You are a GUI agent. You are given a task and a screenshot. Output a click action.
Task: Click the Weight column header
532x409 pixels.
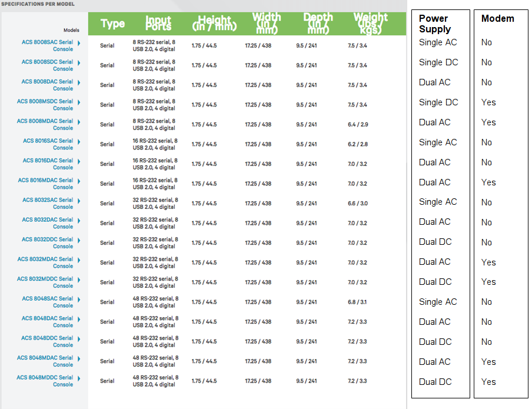pyautogui.click(x=371, y=24)
